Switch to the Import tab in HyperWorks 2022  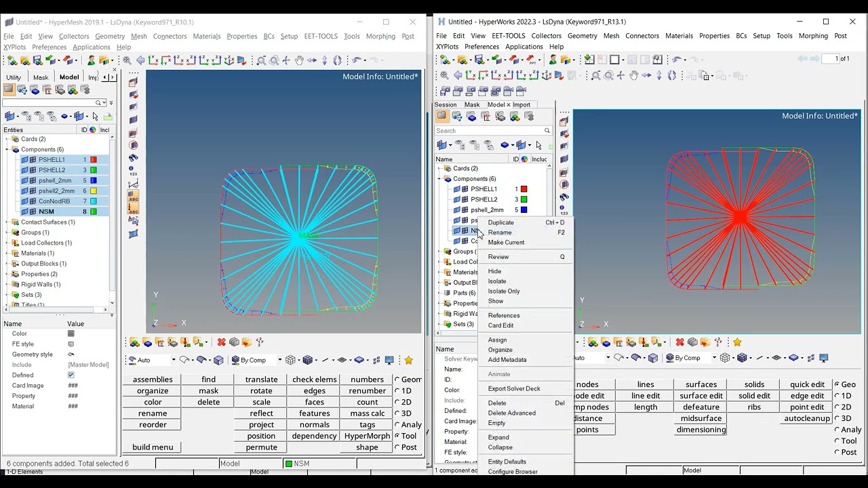(521, 104)
